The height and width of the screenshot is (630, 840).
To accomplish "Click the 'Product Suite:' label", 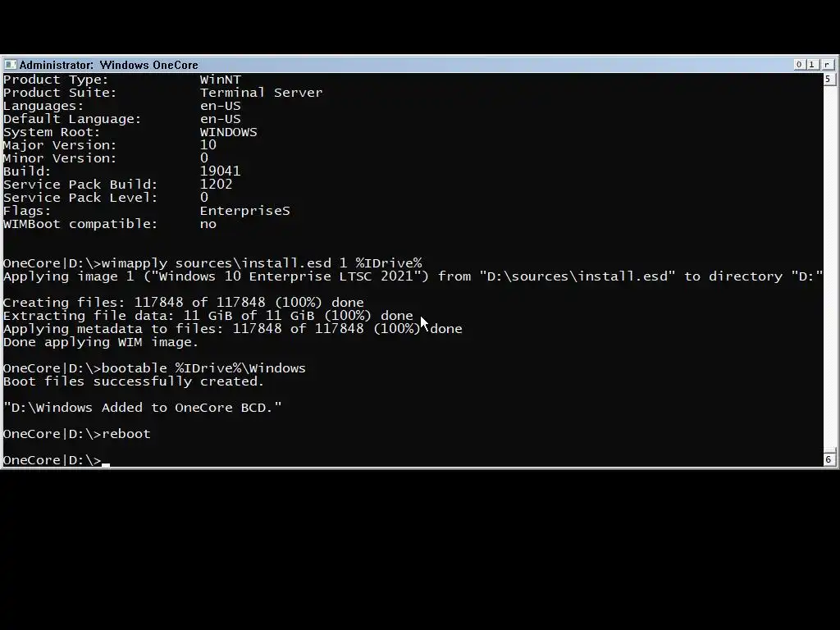I will coord(60,92).
